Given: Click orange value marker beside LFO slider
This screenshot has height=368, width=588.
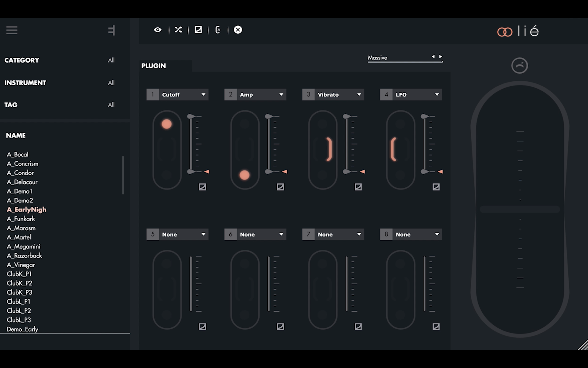Looking at the screenshot, I should click(440, 172).
